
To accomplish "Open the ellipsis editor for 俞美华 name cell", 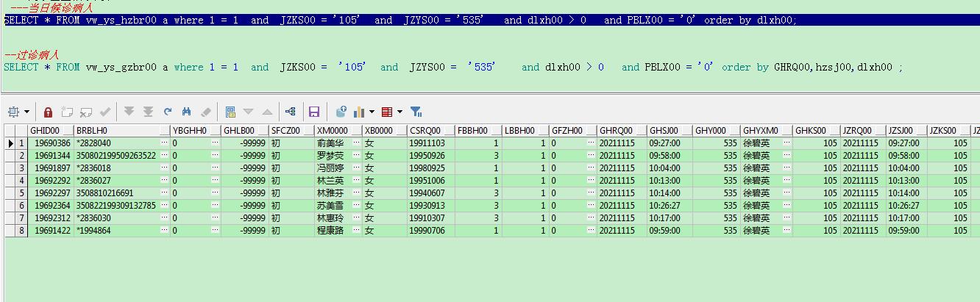I will coord(355,143).
